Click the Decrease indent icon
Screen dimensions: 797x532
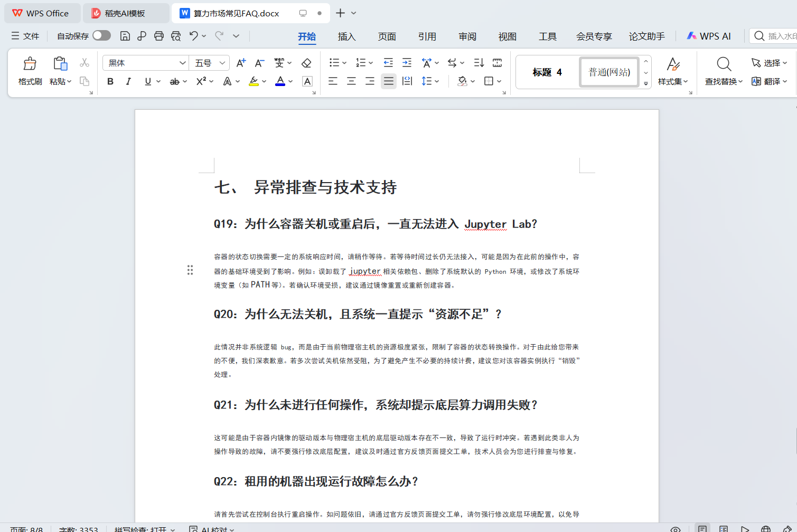pos(388,63)
